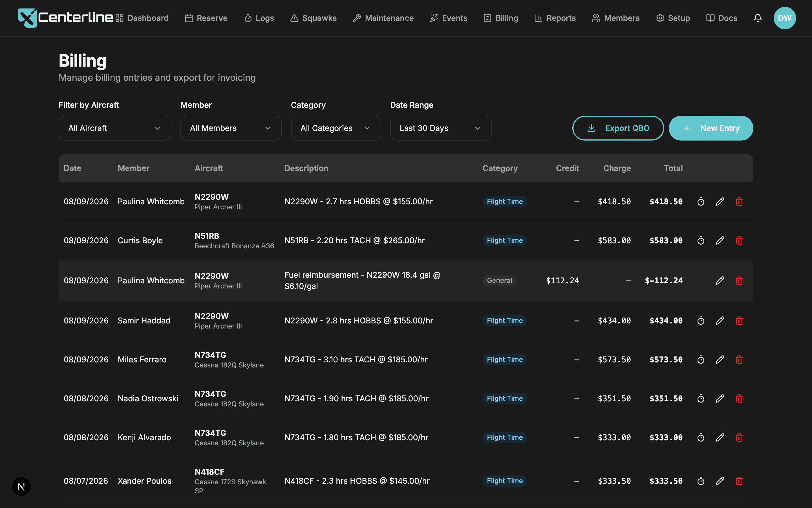Delete the Xander Poulos billing entry
The image size is (812, 508).
(739, 481)
